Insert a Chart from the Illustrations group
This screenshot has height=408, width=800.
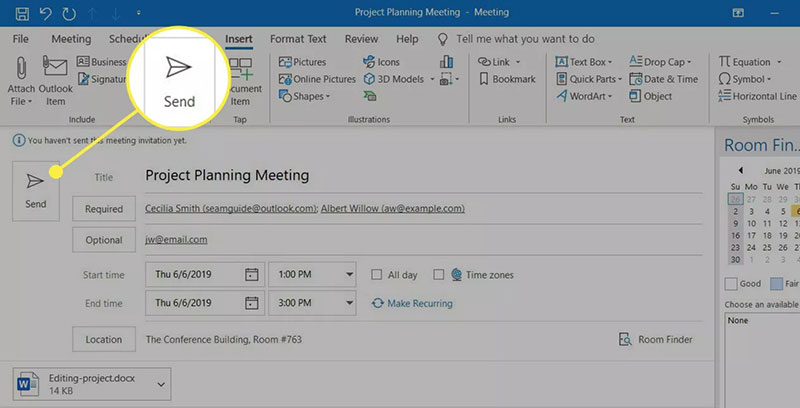coord(446,62)
